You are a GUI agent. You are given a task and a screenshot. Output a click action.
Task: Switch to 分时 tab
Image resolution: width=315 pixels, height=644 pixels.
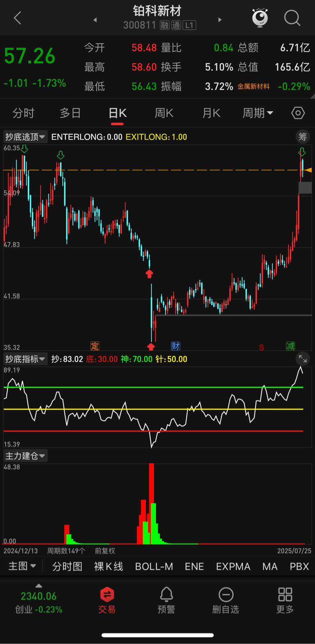click(23, 113)
